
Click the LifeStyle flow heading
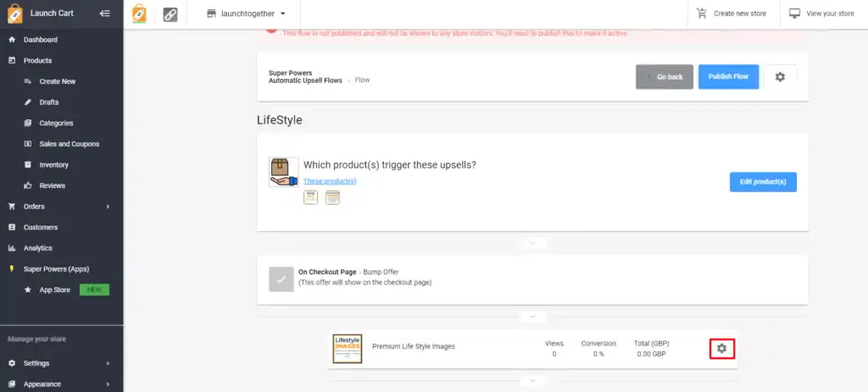[280, 120]
